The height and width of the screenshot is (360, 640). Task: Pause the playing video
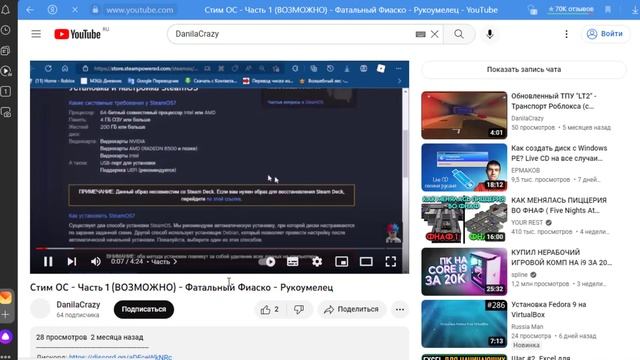48,262
